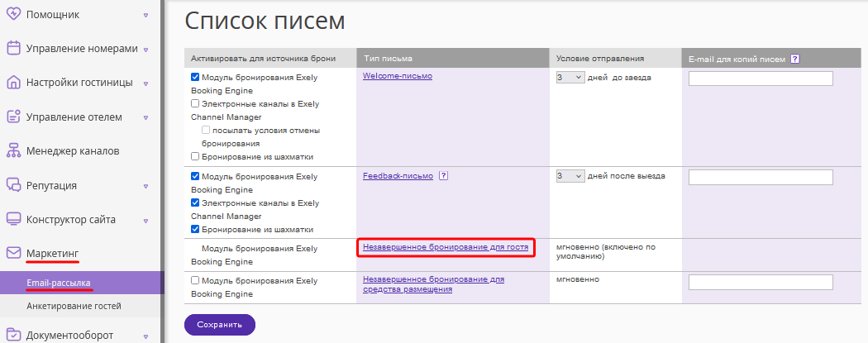The image size is (868, 343).
Task: Check Модуль бронирования for средства размещения row
Action: [x=195, y=280]
